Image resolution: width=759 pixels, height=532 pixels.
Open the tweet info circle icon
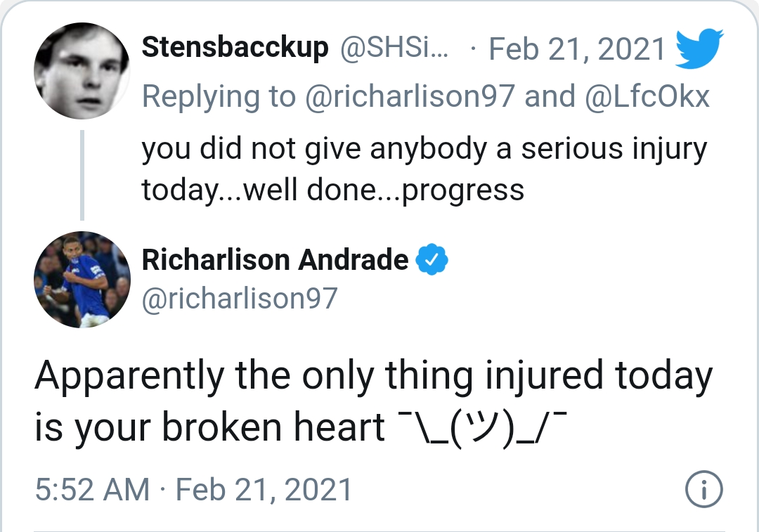tap(703, 489)
